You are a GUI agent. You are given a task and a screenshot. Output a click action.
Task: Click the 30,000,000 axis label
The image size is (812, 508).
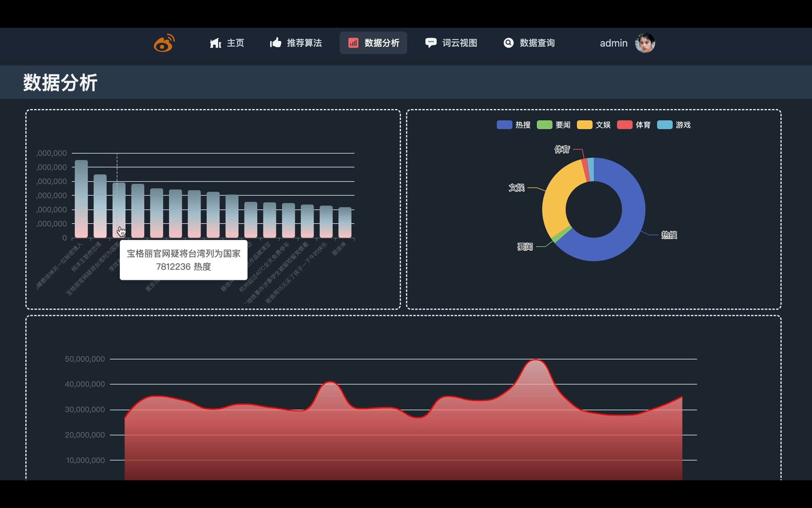pyautogui.click(x=85, y=410)
